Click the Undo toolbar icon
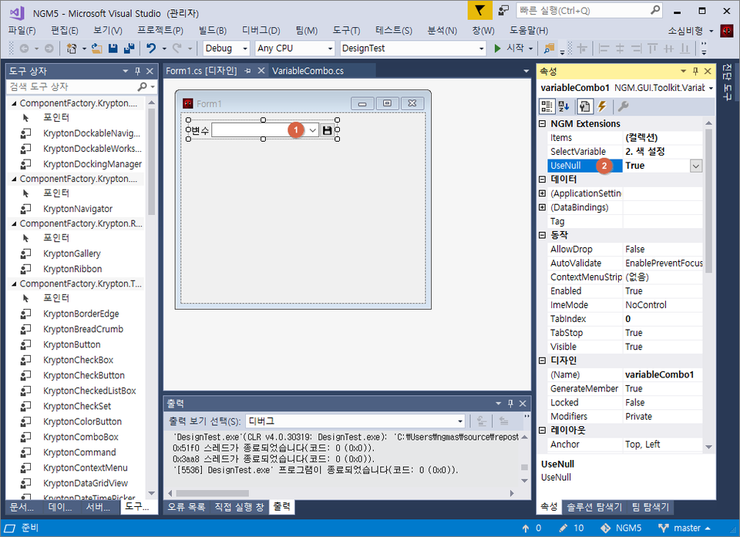The image size is (740, 537). (151, 48)
